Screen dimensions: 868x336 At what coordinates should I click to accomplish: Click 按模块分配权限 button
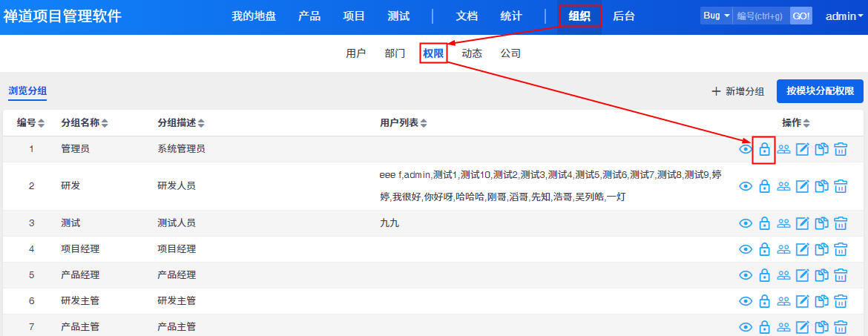coord(821,91)
